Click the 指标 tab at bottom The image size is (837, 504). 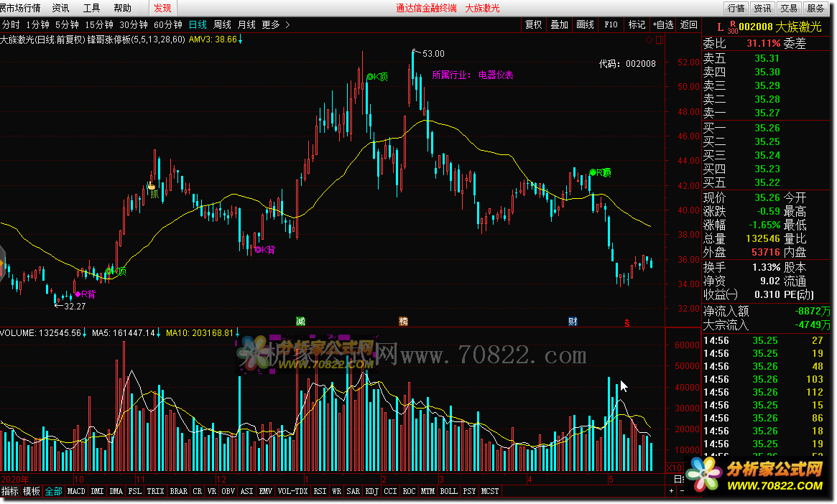10,491
